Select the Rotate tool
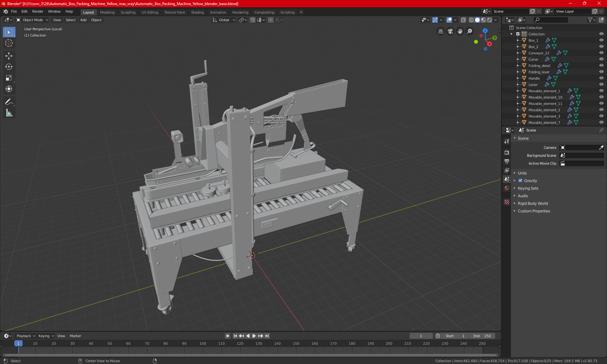Viewport: 607px width, 364px height. pos(9,67)
